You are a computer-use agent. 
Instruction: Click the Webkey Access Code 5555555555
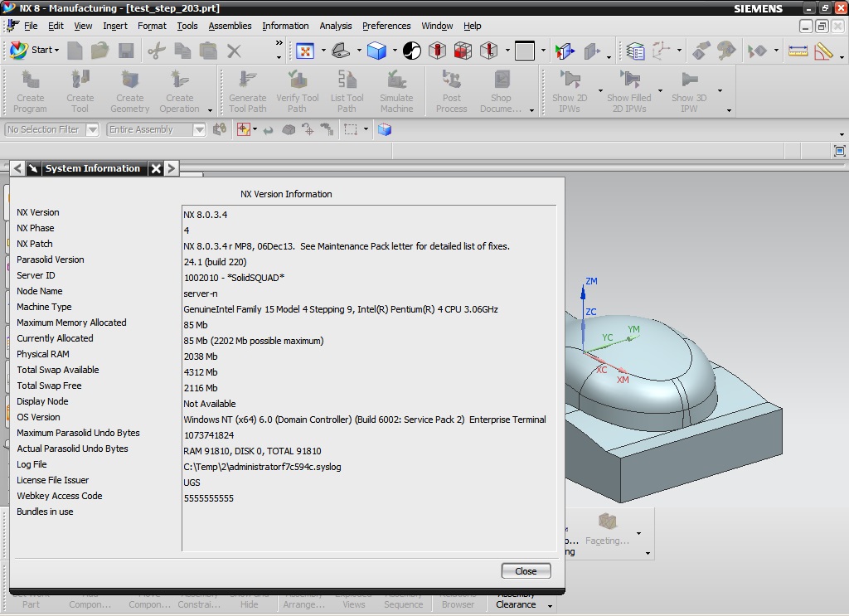point(208,498)
